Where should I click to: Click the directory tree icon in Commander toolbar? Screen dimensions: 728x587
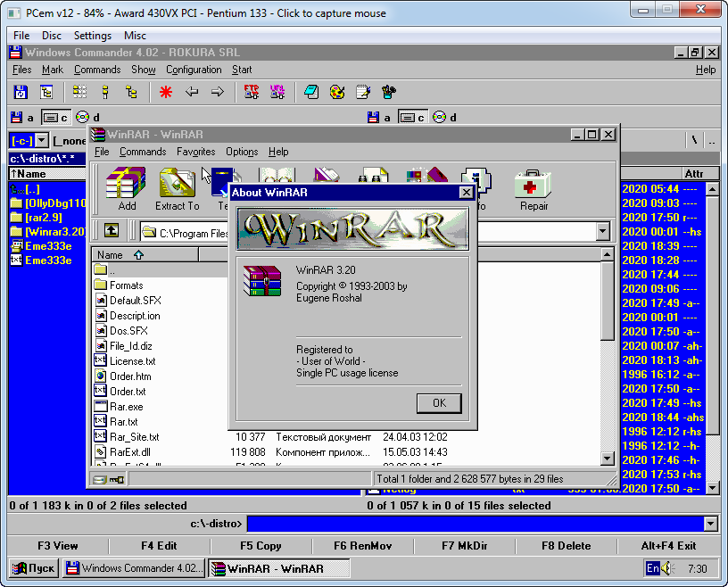[x=47, y=92]
